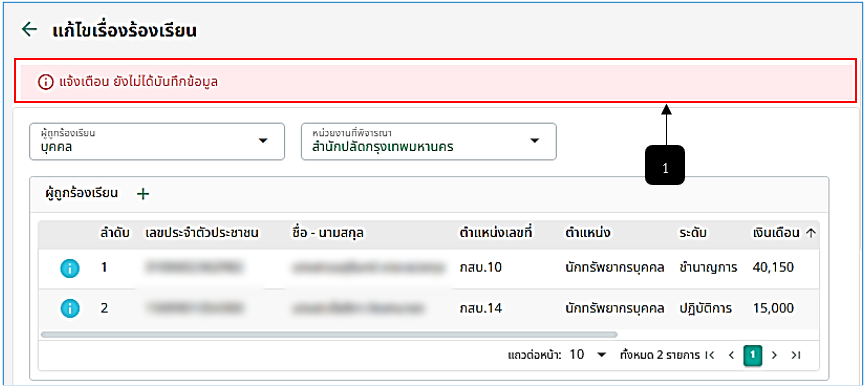Click นักทรัพยากรบุคคล in row 2
The width and height of the screenshot is (864, 386).
(x=614, y=309)
